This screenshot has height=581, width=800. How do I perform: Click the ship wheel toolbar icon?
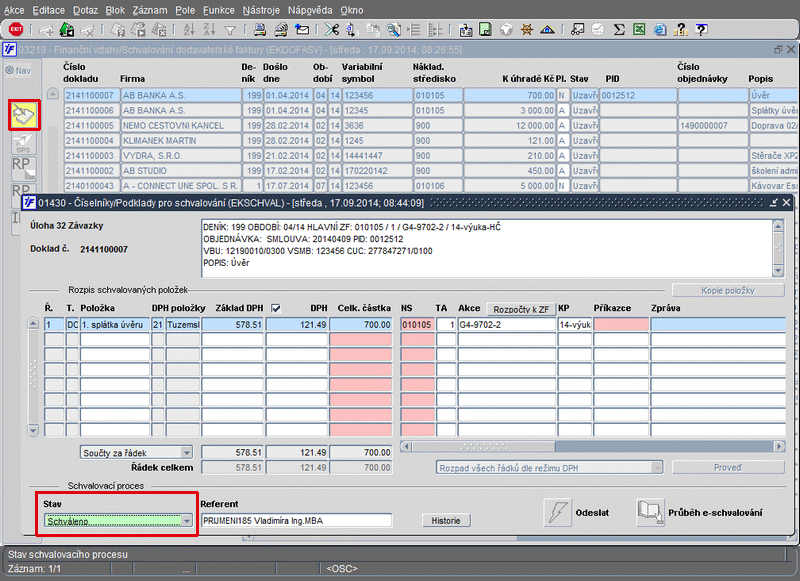(x=527, y=30)
